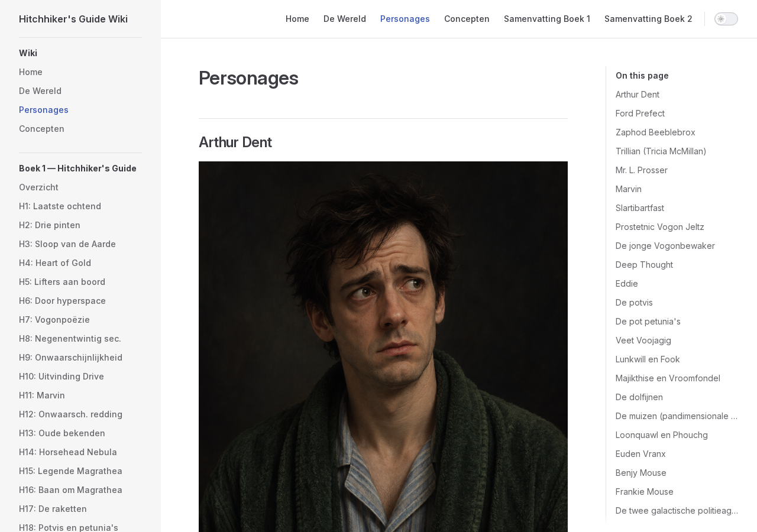Open chapter H8: Negenentwintig sec.
The image size is (757, 532).
(x=70, y=339)
